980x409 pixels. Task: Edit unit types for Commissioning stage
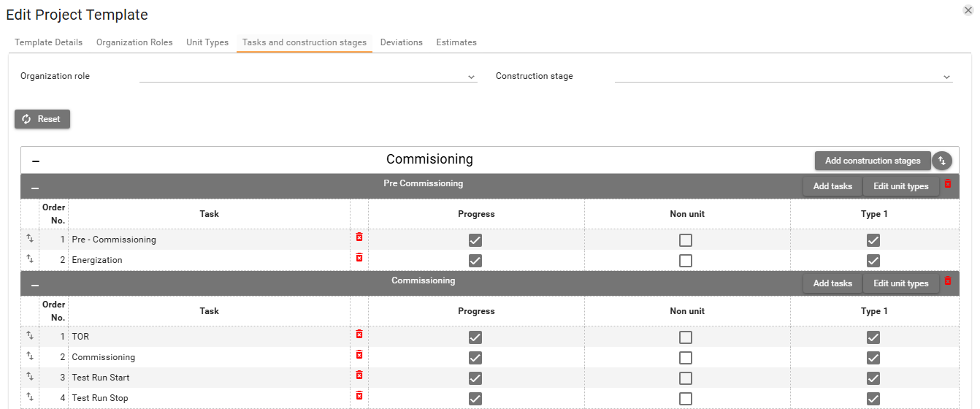901,283
